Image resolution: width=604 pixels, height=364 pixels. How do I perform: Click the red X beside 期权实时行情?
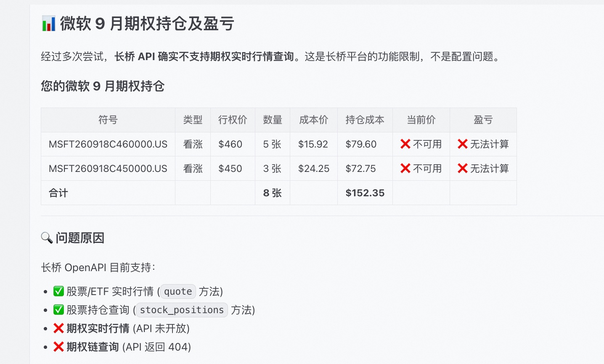pos(58,328)
